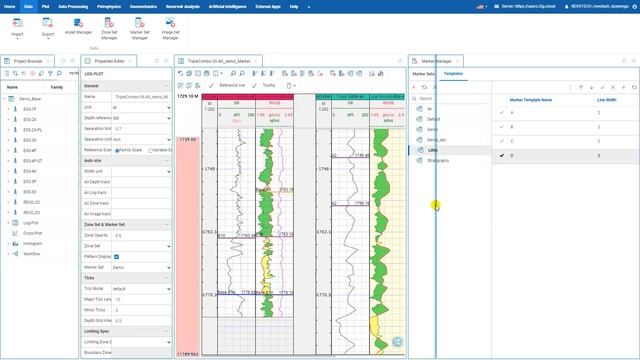Click the apply checkmark in marker template toolbar
Viewport: 640px width, 360px height.
[x=602, y=87]
